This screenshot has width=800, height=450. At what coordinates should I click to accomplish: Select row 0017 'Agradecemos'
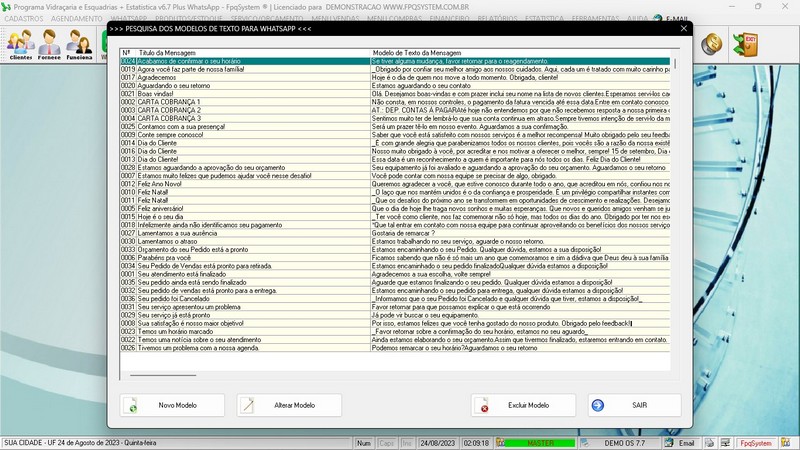(395, 78)
